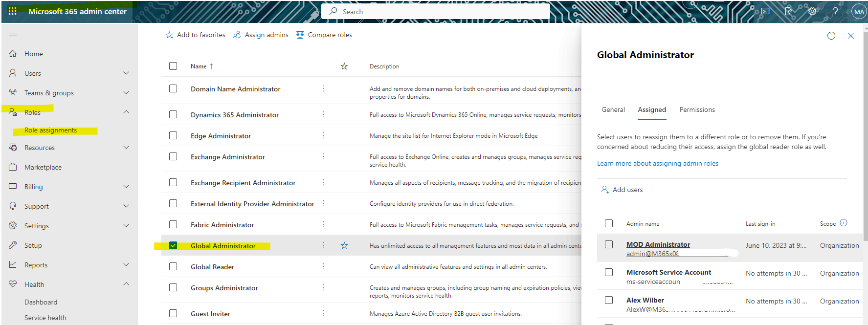Select the MOD Administrator user checkbox

tap(609, 244)
